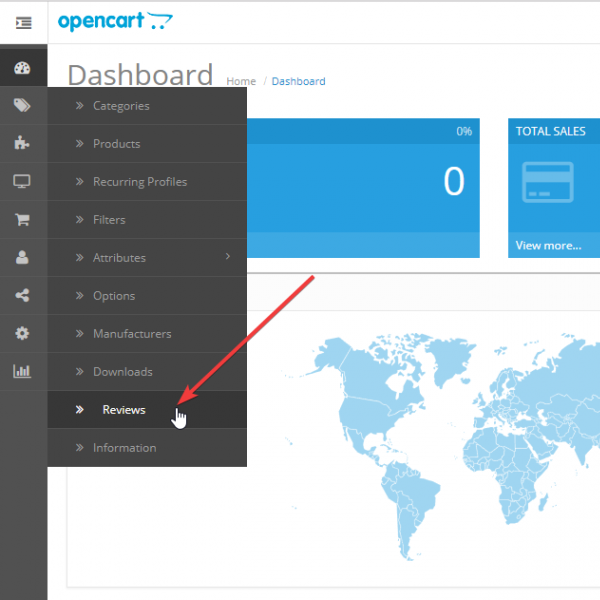This screenshot has width=600, height=600.
Task: Click the Customers user icon
Action: click(x=23, y=257)
